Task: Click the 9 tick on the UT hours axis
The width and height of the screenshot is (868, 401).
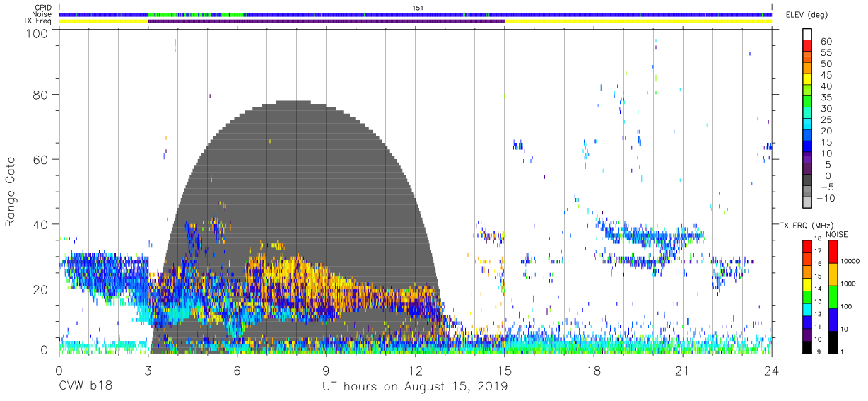Action: coord(327,371)
